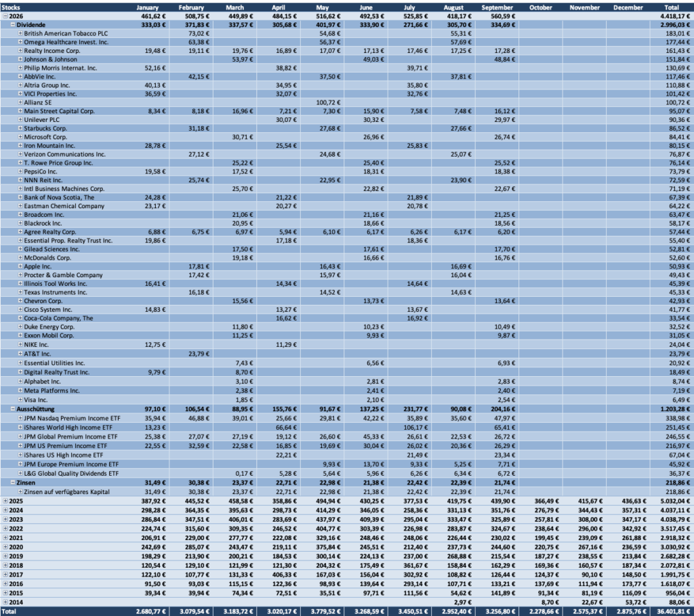Collapse the Dividende group
This screenshot has width=694, height=616.
coord(13,25)
